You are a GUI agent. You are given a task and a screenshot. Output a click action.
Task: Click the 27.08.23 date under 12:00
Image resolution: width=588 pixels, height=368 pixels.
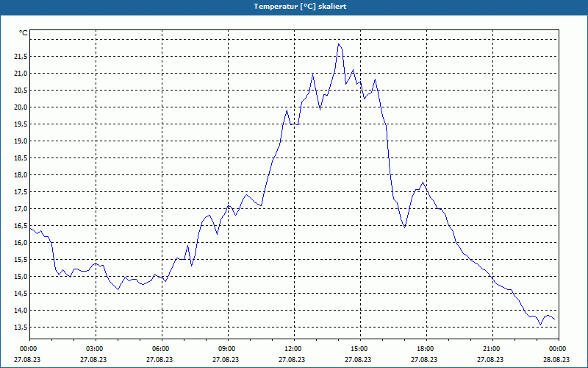pyautogui.click(x=292, y=359)
